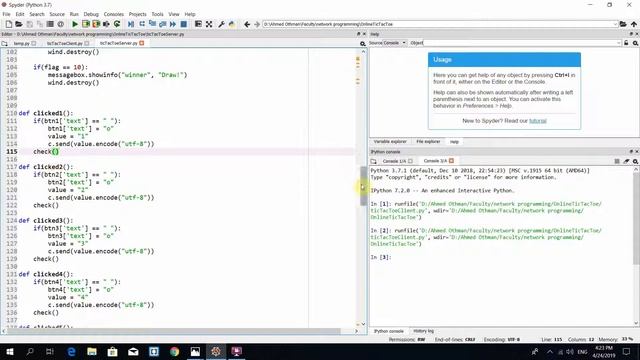Go to parent directory up arrow
The height and width of the screenshot is (360, 640).
634,24
